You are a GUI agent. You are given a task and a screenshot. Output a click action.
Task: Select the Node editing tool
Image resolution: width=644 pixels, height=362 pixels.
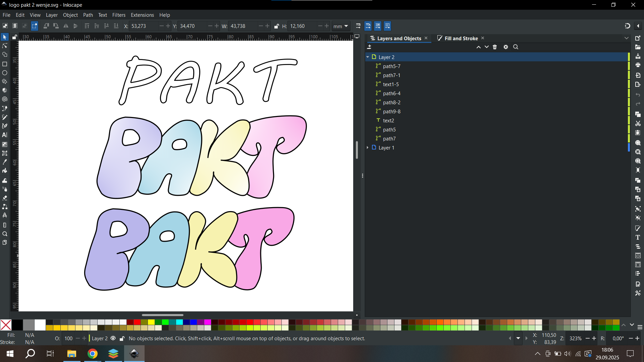[5, 46]
